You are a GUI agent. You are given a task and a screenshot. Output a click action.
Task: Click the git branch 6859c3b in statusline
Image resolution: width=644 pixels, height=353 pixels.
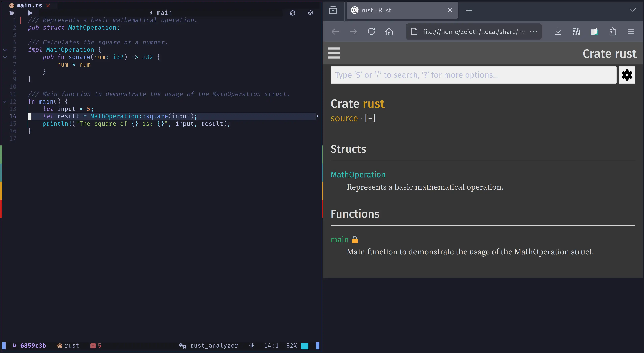pyautogui.click(x=30, y=345)
